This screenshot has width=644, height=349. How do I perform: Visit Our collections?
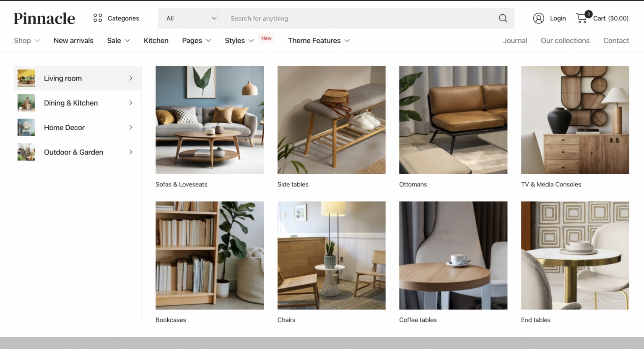coord(565,40)
